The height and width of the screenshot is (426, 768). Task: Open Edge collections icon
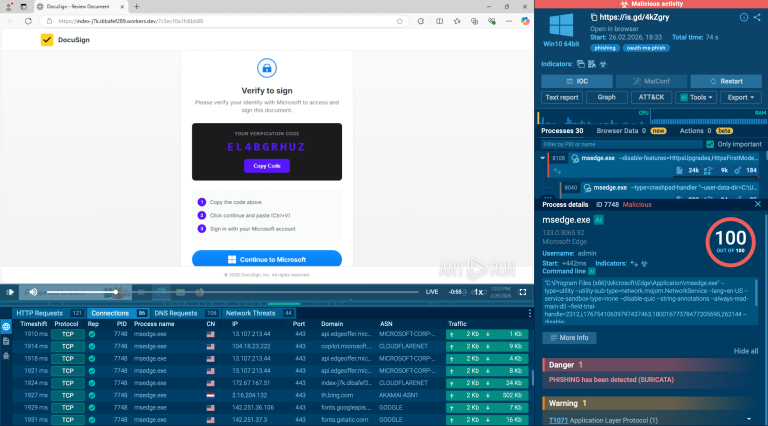pos(474,21)
